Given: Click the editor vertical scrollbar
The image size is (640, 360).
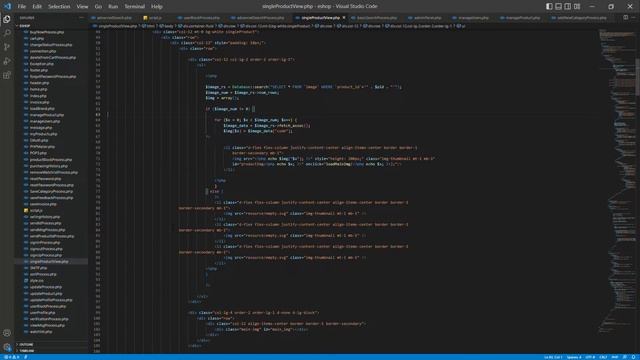Looking at the screenshot, I should pos(638,78).
